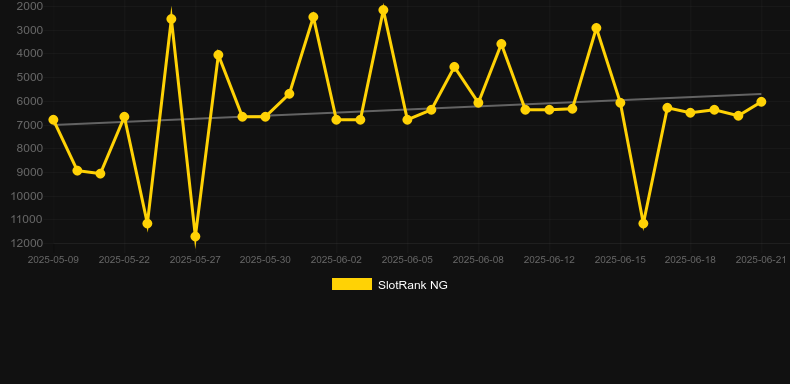The image size is (790, 384).
Task: Select the peak point just before 2025-06-15
Action: (x=596, y=28)
